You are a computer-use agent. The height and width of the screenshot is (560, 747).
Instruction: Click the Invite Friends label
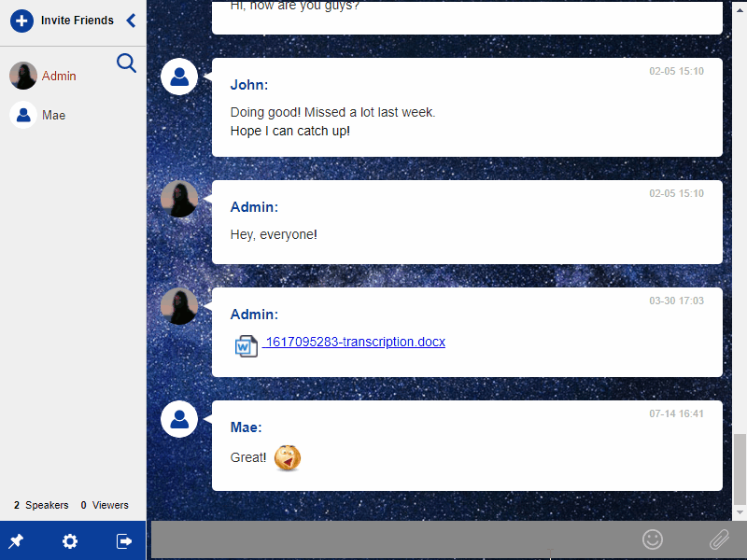pyautogui.click(x=78, y=21)
